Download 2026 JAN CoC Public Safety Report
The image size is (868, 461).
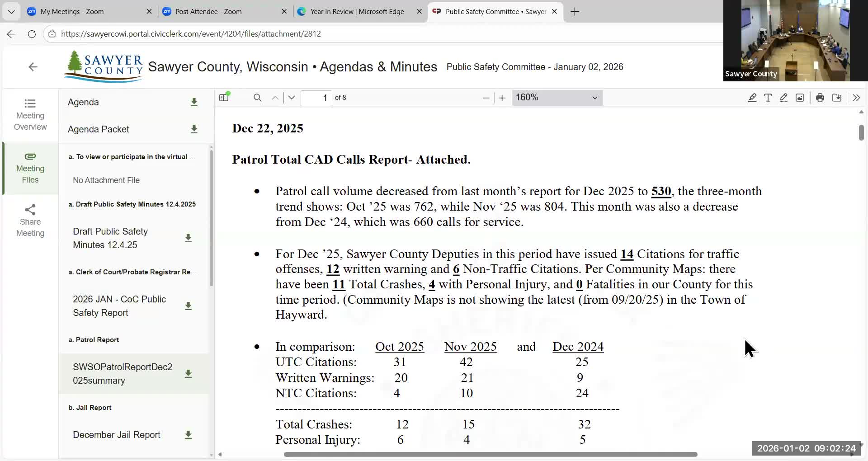click(x=188, y=306)
